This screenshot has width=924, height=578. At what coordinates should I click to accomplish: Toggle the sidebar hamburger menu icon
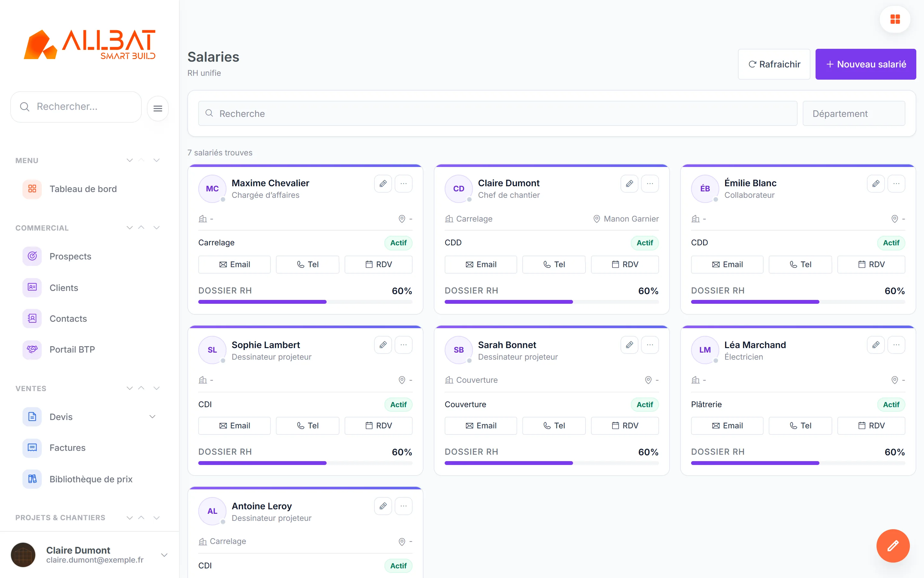pos(158,109)
